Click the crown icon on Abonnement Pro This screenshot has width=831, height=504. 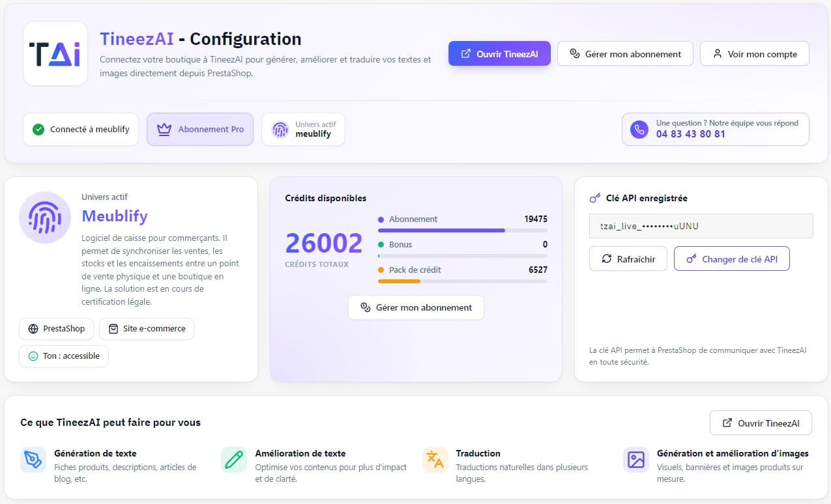pos(164,129)
